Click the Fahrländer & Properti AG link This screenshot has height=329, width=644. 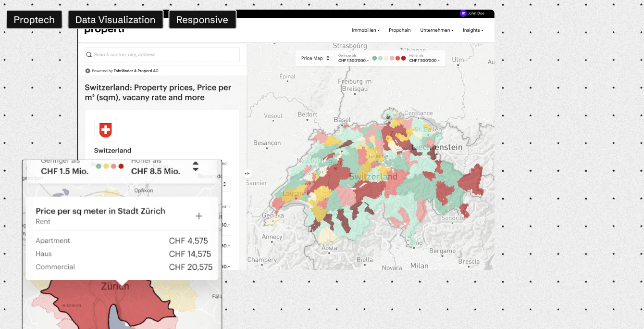(x=136, y=71)
